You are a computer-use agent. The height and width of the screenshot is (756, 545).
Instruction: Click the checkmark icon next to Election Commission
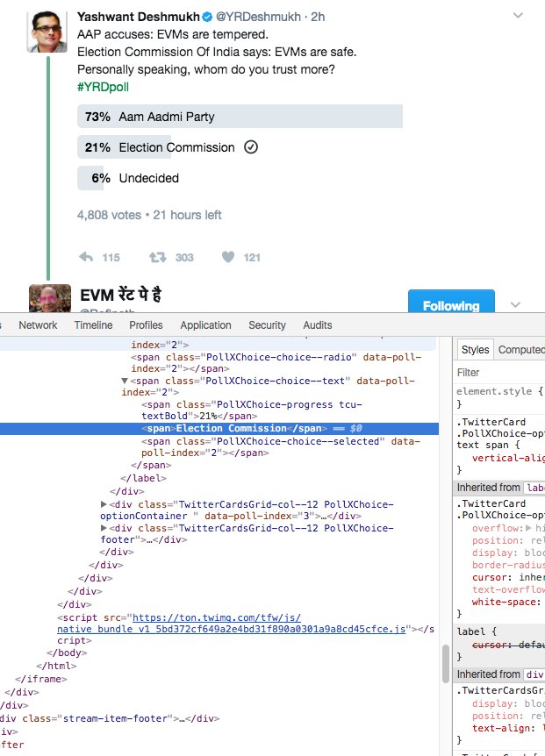tap(251, 147)
